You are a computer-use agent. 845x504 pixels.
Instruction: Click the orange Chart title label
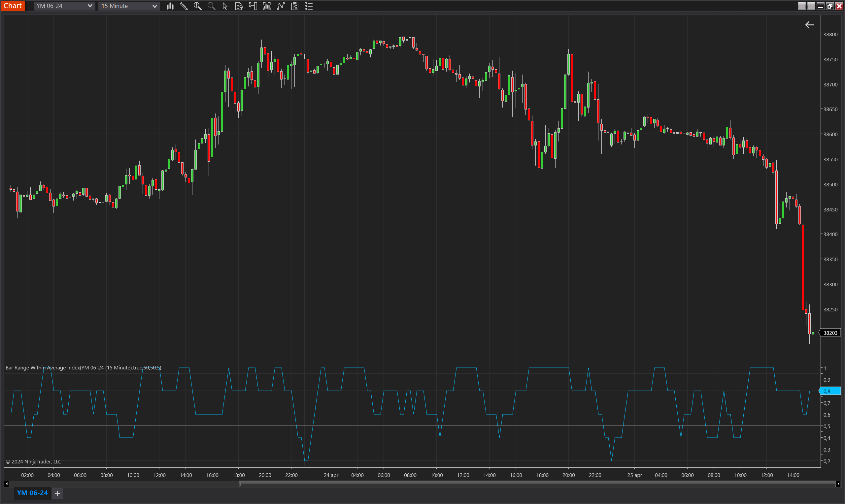[x=13, y=6]
